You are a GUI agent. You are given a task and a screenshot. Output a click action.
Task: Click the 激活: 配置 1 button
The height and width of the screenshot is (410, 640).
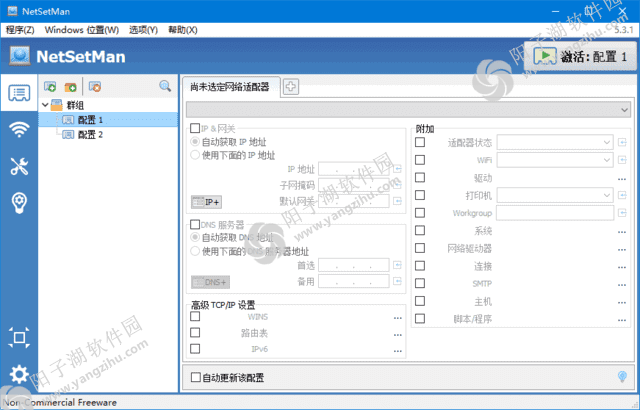point(580,56)
